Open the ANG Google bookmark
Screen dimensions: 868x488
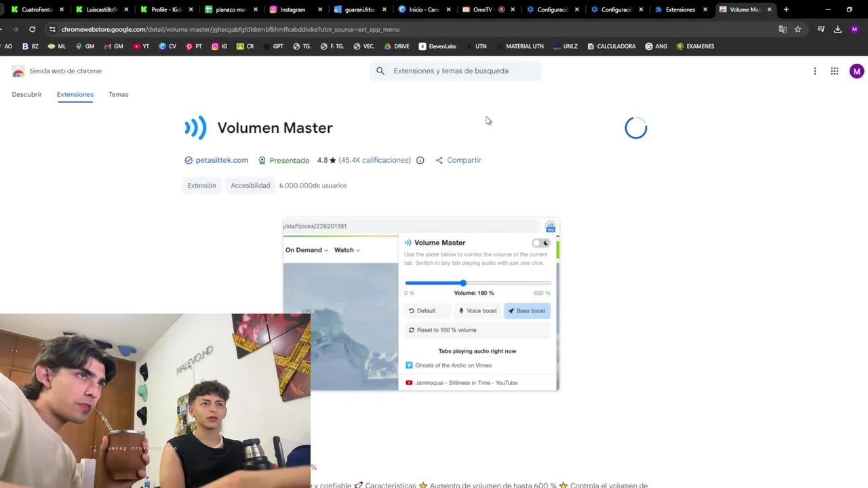[x=656, y=46]
